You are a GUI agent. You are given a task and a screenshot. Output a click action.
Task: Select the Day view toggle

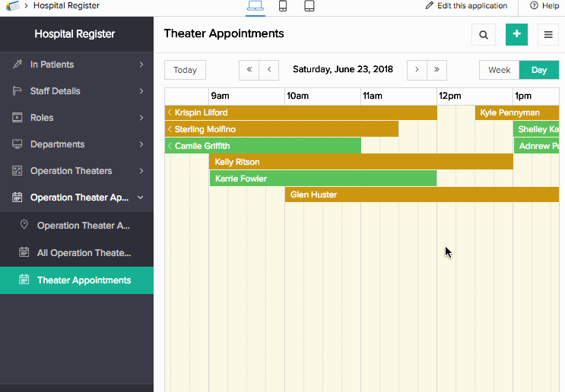pyautogui.click(x=539, y=70)
